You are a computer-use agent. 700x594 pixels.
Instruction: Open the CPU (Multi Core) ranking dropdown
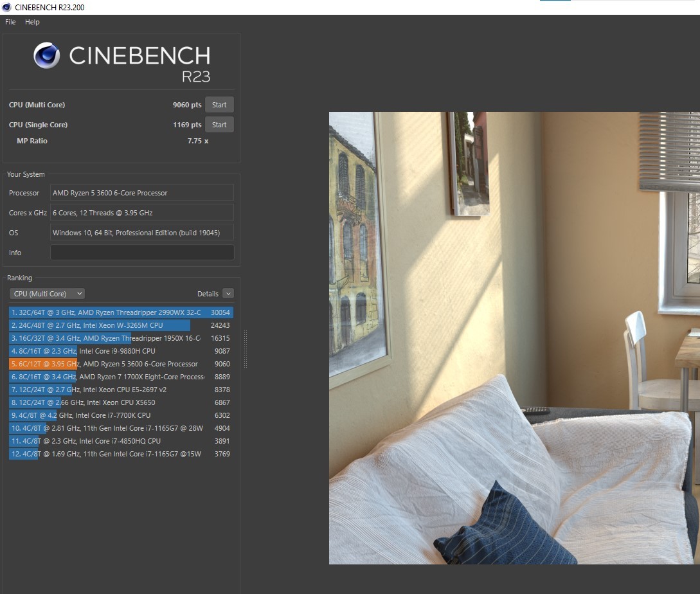click(x=47, y=293)
